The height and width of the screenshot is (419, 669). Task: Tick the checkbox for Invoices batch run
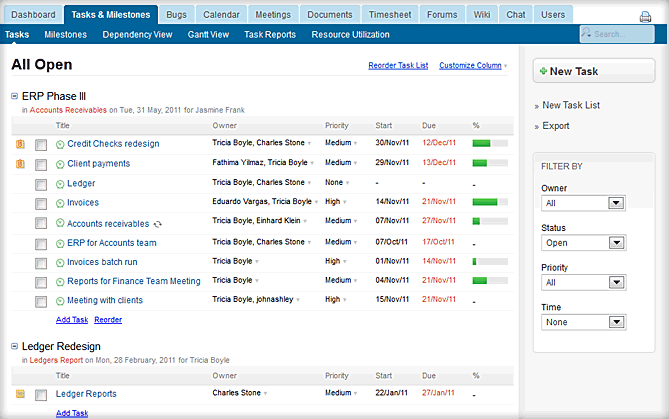click(41, 262)
